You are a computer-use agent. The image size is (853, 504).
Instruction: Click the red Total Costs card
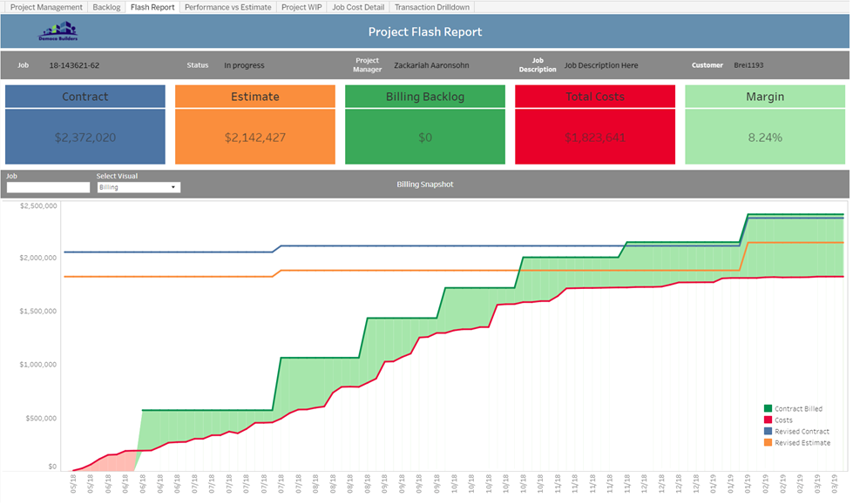595,137
